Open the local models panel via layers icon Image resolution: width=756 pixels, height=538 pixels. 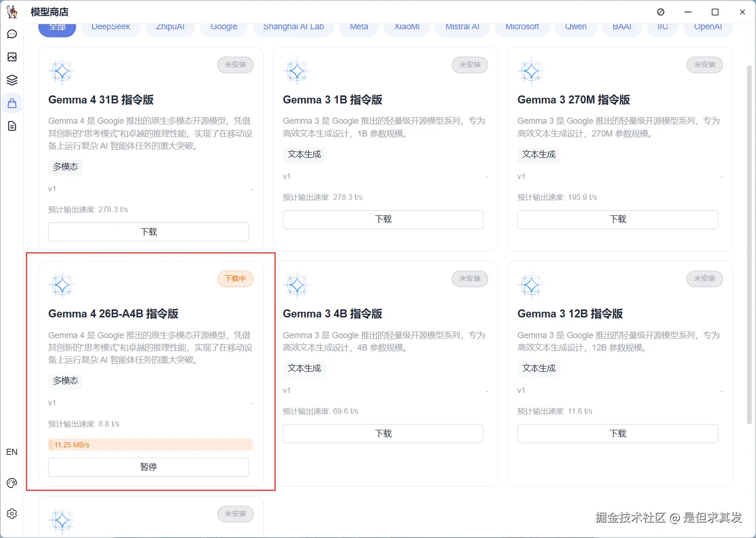[12, 80]
